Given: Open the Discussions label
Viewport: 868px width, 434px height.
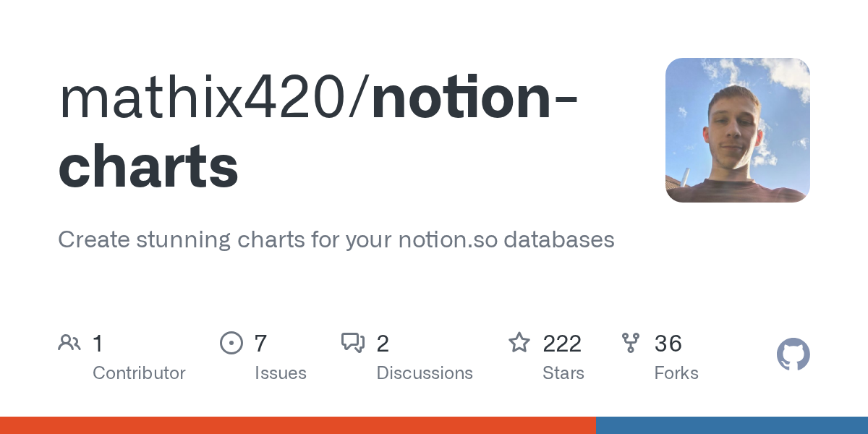Looking at the screenshot, I should pyautogui.click(x=425, y=373).
